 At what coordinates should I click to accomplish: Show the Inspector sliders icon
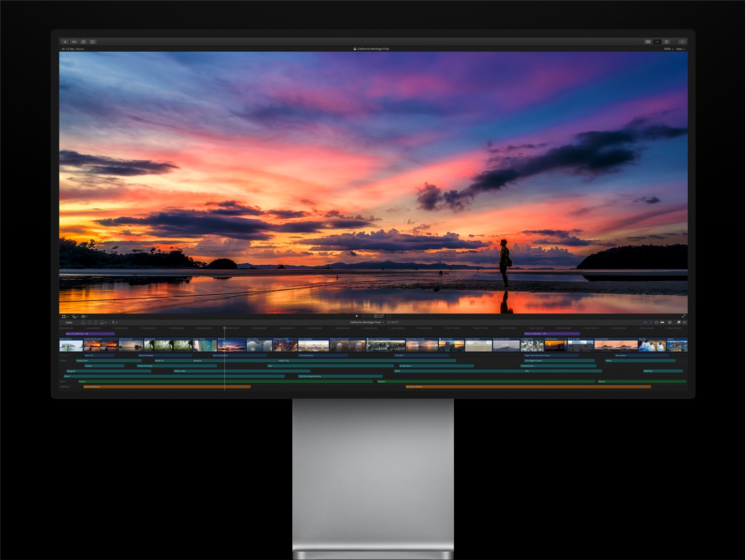[x=667, y=41]
